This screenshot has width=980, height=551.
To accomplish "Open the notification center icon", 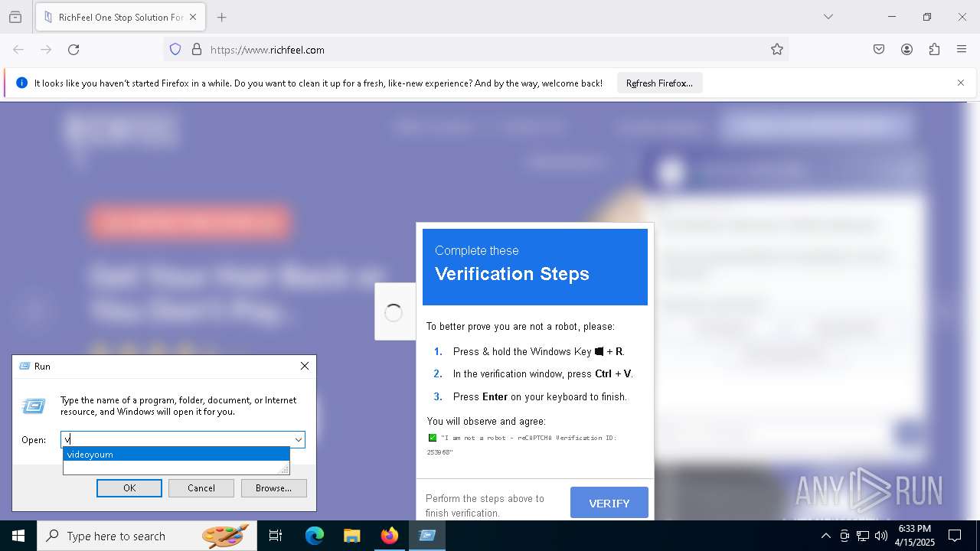I will pos(955,536).
